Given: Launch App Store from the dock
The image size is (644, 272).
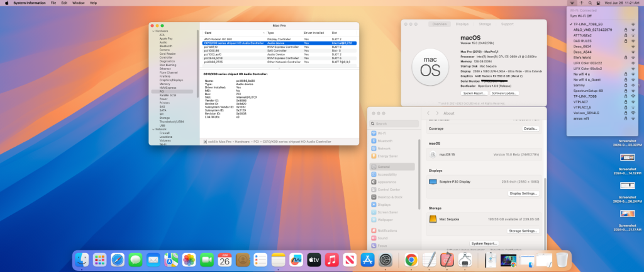Looking at the screenshot, I should [x=368, y=259].
